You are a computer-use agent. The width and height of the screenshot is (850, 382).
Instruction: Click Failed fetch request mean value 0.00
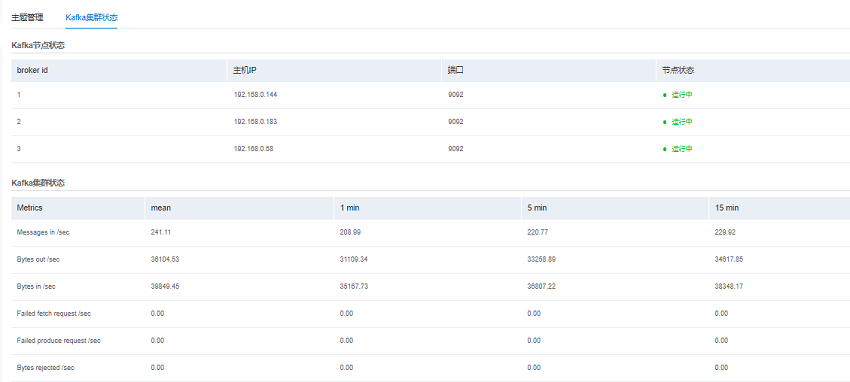coord(157,314)
